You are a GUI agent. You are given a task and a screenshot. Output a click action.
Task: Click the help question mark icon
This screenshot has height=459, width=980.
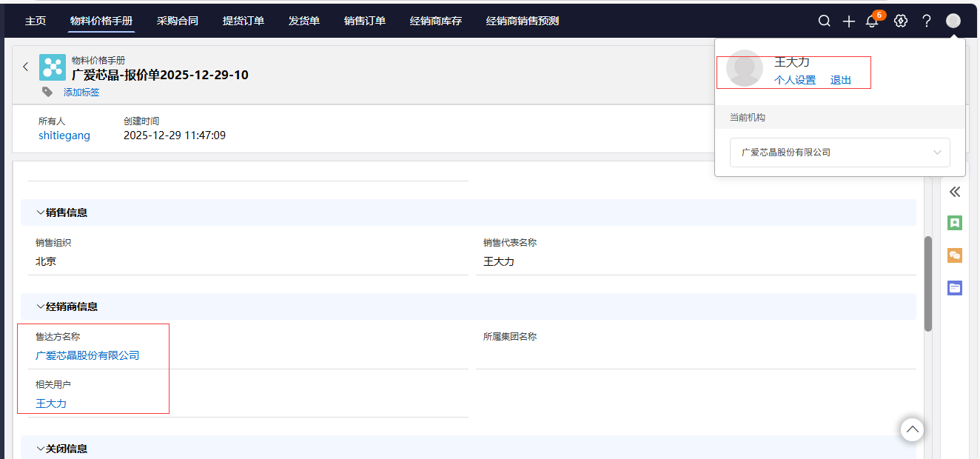(x=926, y=21)
